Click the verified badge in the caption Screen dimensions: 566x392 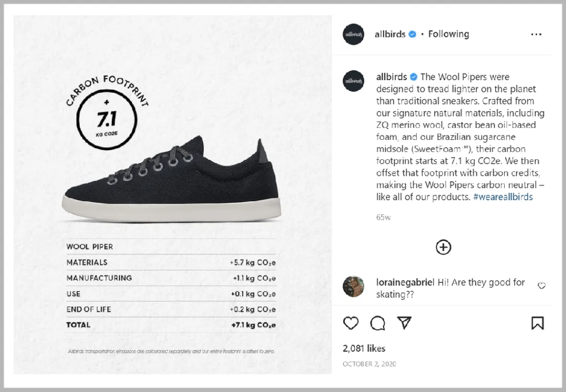[413, 77]
